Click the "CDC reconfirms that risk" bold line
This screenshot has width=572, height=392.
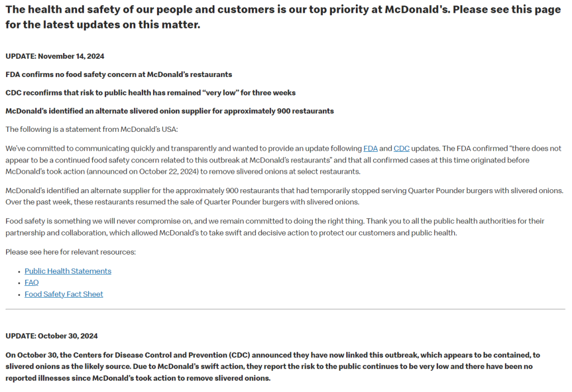click(150, 93)
